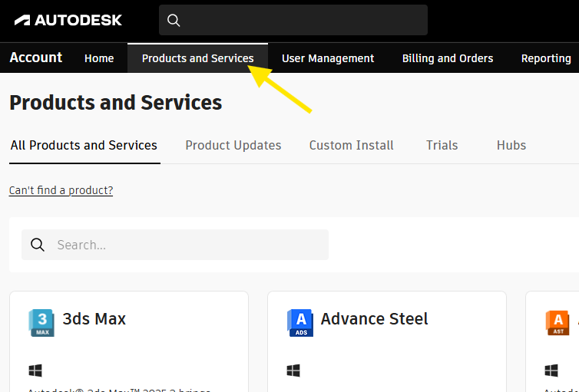Switch to the Product Updates tab
Viewport: 579px width, 392px height.
[x=233, y=145]
